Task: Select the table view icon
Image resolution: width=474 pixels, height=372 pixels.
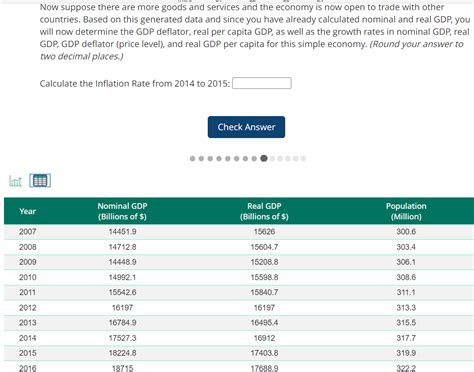Action: coord(40,181)
